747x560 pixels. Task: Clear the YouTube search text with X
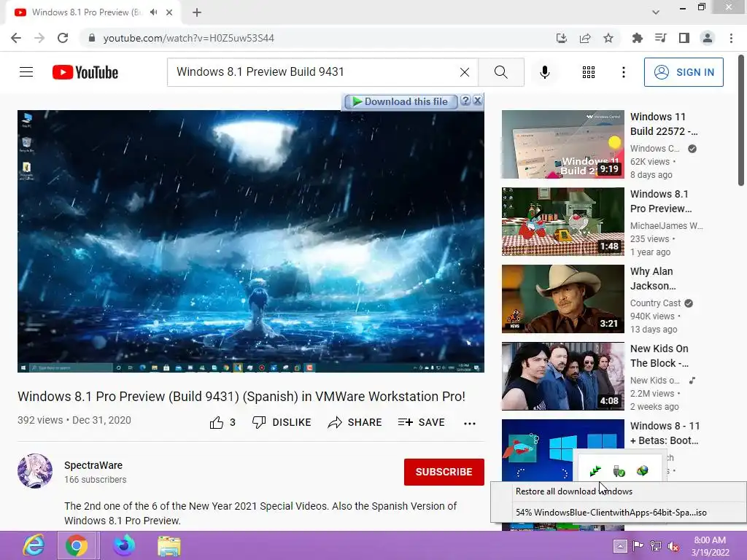click(x=465, y=72)
